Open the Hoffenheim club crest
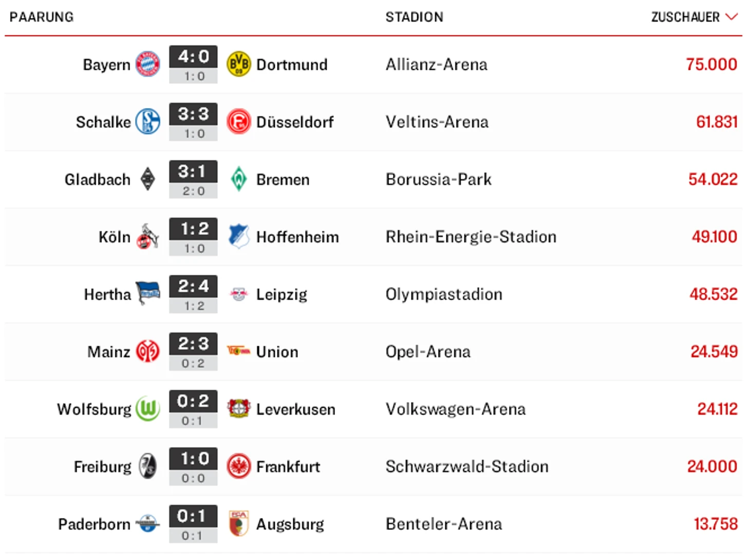750x560 pixels. (239, 236)
